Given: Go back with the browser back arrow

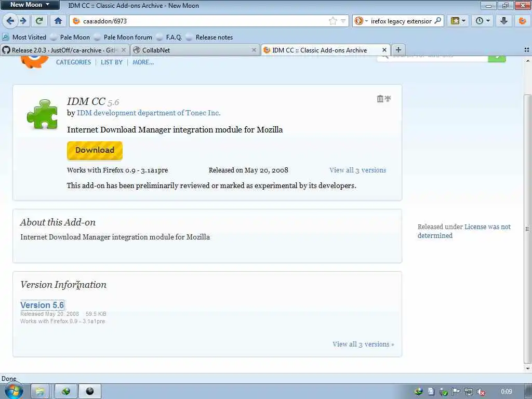Looking at the screenshot, I should pyautogui.click(x=10, y=21).
